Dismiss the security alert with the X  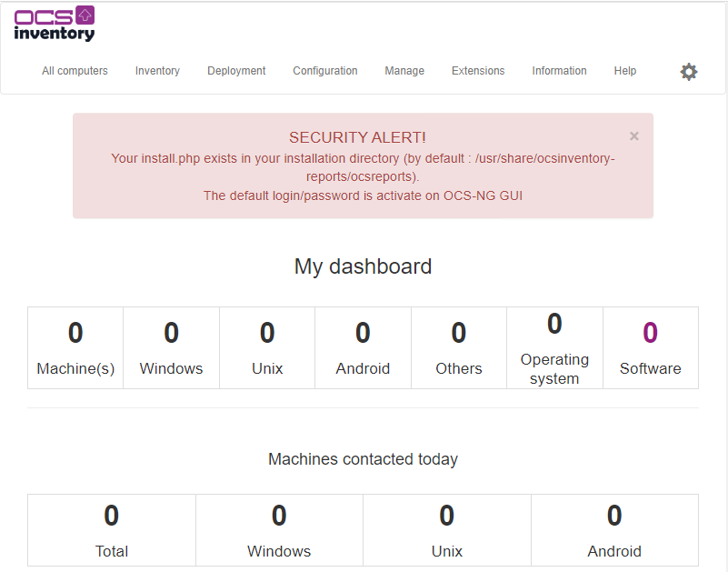634,136
